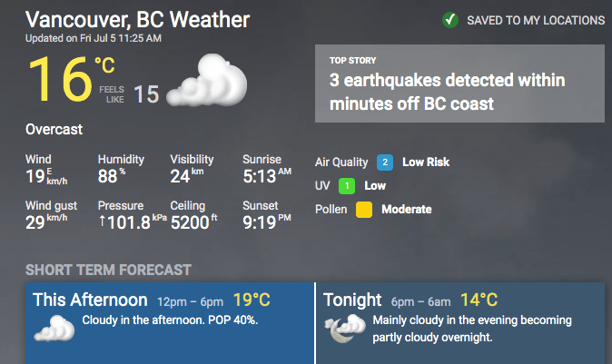Viewport: 612px width, 364px height.
Task: Click the large overcast cloud icon
Action: coord(211,82)
